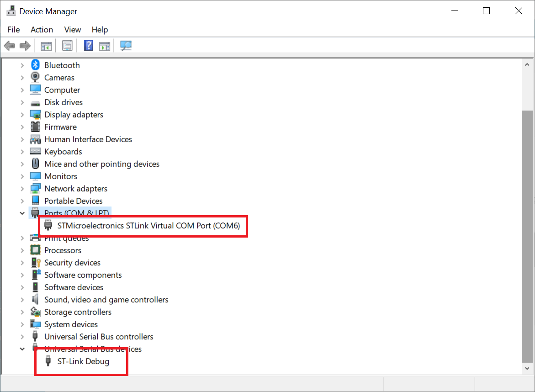Select the ST-Link Debug device
The width and height of the screenshot is (535, 392).
pos(83,361)
